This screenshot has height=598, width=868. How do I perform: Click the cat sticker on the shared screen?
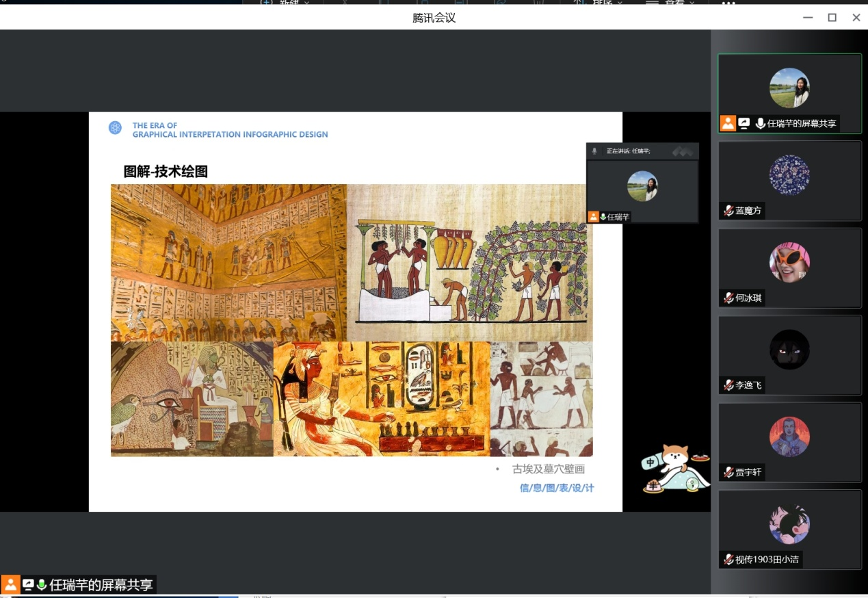point(671,469)
